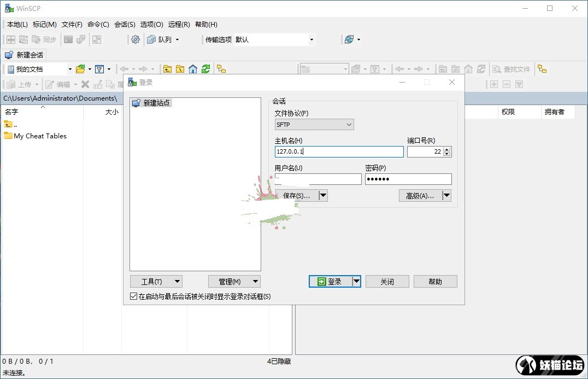Expand the queue (队列) dropdown arrow
588x379 pixels.
pyautogui.click(x=178, y=39)
